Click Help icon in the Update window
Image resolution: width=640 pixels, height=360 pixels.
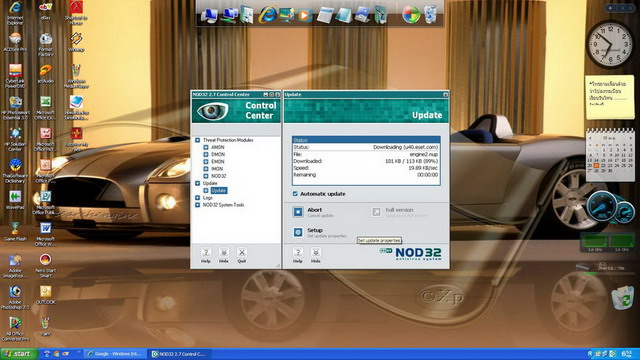tap(298, 253)
